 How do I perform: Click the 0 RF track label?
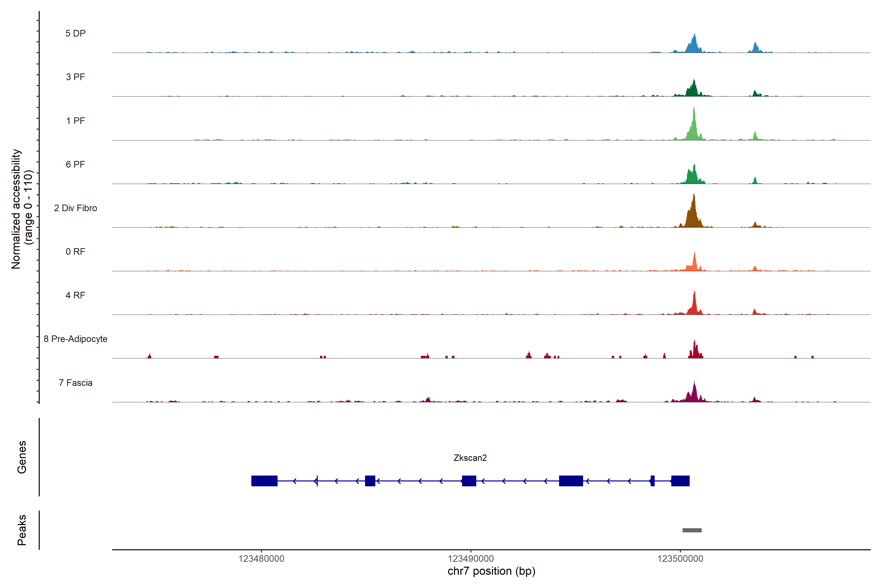point(75,252)
